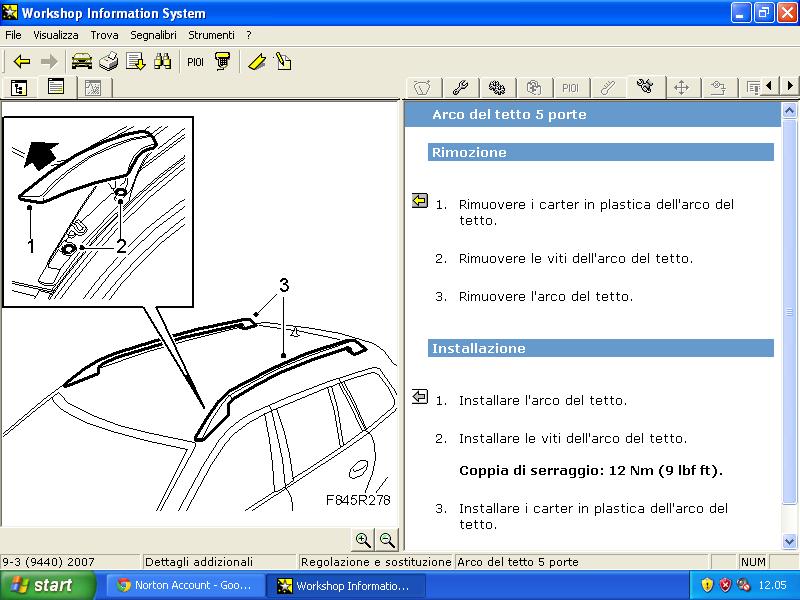Screen dimensions: 800x600
Task: Open the greyed PIOI tab
Action: click(x=570, y=88)
